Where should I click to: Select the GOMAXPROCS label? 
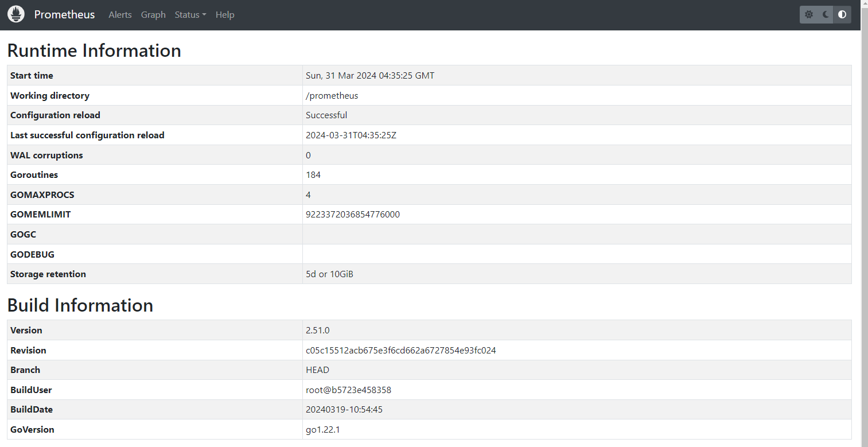pyautogui.click(x=42, y=195)
